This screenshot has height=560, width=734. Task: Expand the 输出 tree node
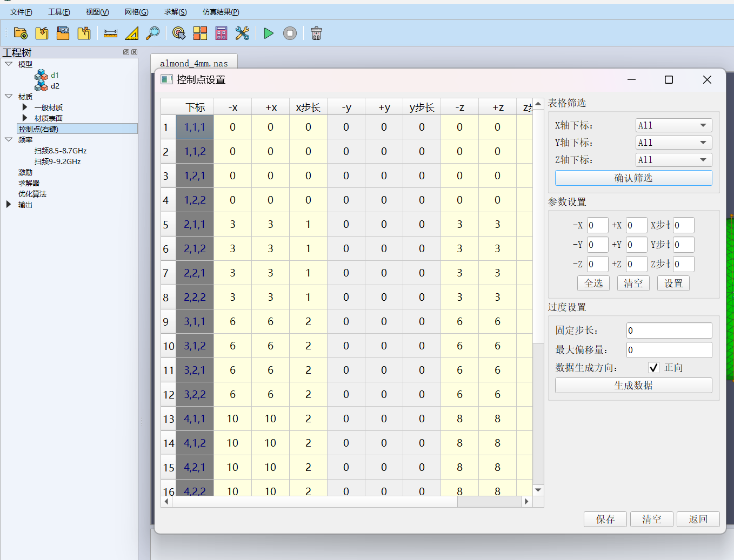click(9, 205)
